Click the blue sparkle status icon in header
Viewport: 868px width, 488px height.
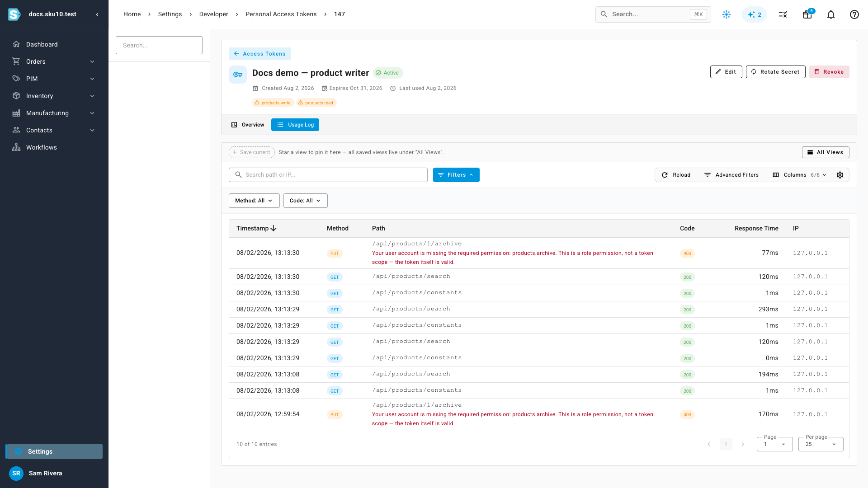click(726, 14)
